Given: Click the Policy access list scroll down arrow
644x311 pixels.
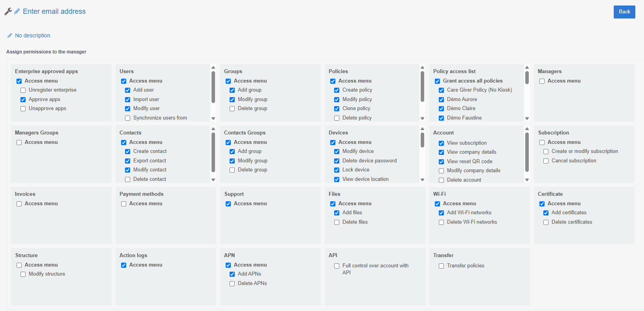Looking at the screenshot, I should [x=527, y=118].
